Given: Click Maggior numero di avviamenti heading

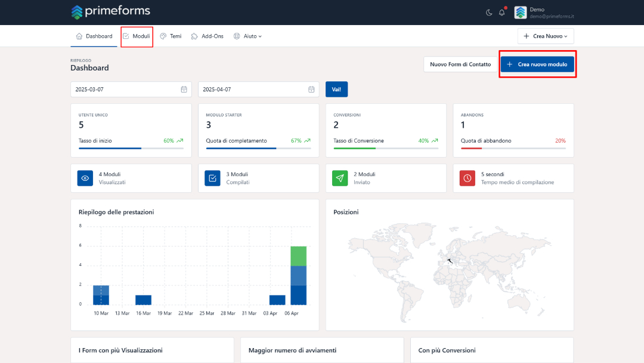Looking at the screenshot, I should pyautogui.click(x=292, y=350).
